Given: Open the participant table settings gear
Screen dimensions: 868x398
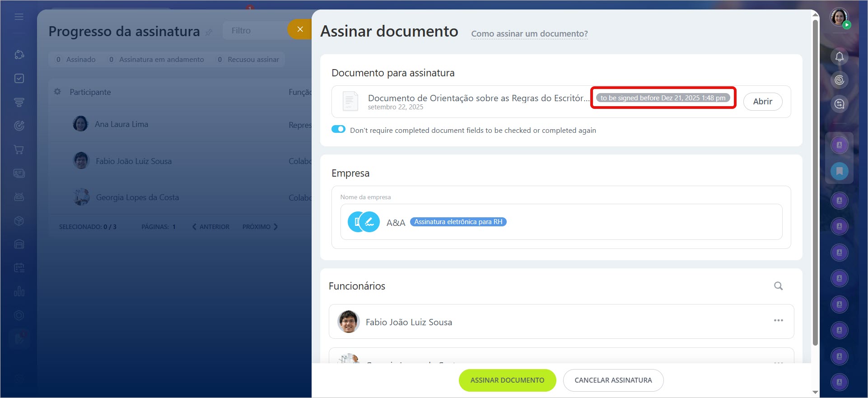Looking at the screenshot, I should click(57, 92).
